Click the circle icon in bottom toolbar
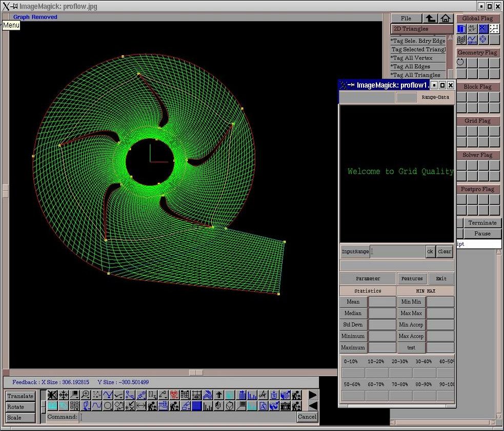 click(x=108, y=406)
